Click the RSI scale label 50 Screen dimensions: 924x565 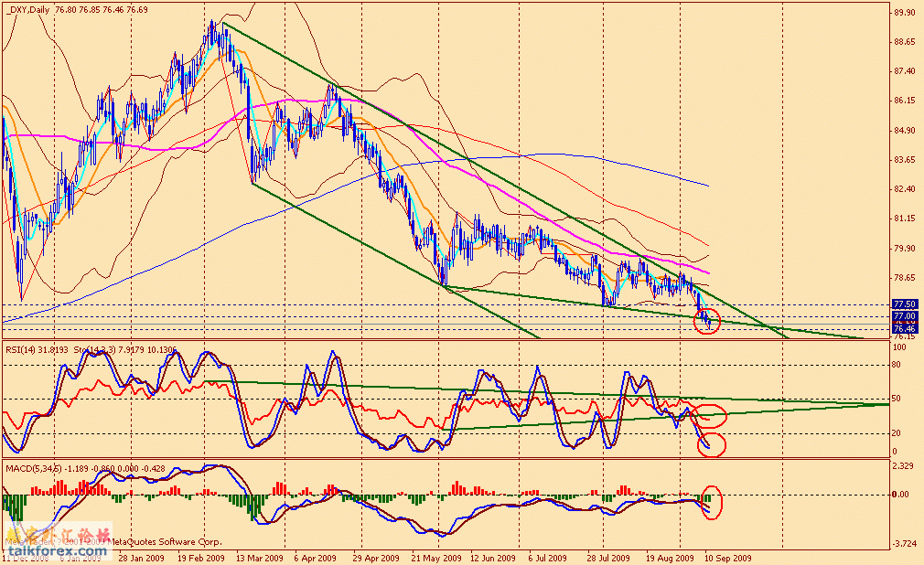point(897,399)
